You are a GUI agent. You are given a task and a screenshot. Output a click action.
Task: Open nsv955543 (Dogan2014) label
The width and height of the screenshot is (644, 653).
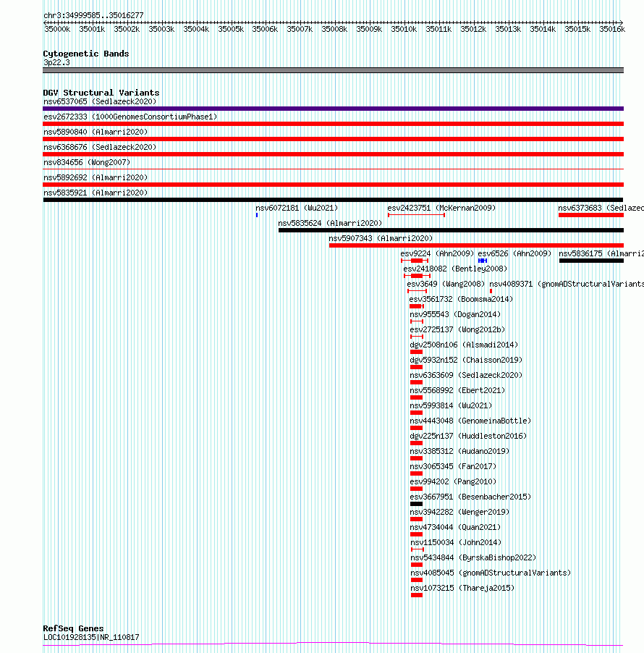[x=455, y=314]
